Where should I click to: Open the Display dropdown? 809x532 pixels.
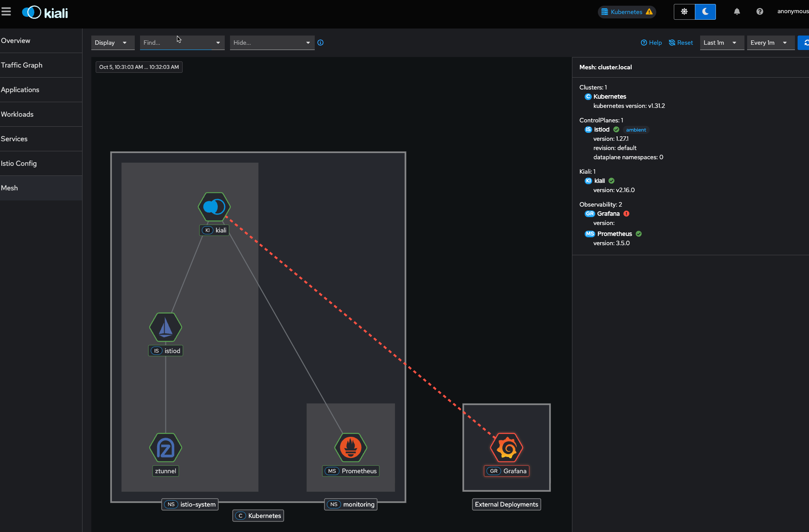113,43
